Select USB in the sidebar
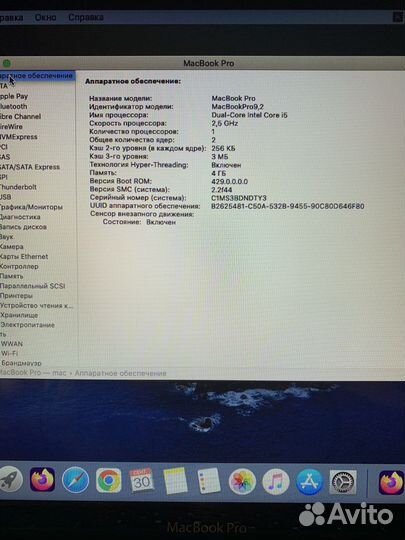The height and width of the screenshot is (540, 405). click(x=6, y=197)
